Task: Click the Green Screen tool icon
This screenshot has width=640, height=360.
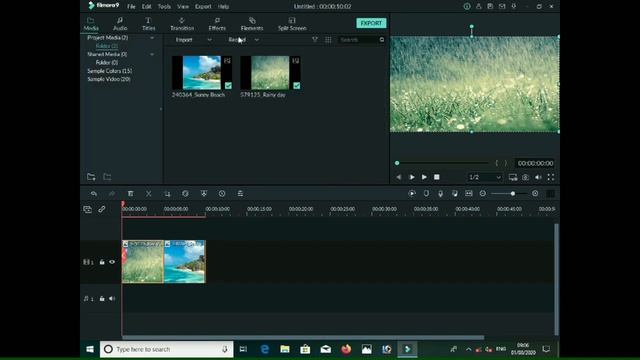Action: (204, 193)
